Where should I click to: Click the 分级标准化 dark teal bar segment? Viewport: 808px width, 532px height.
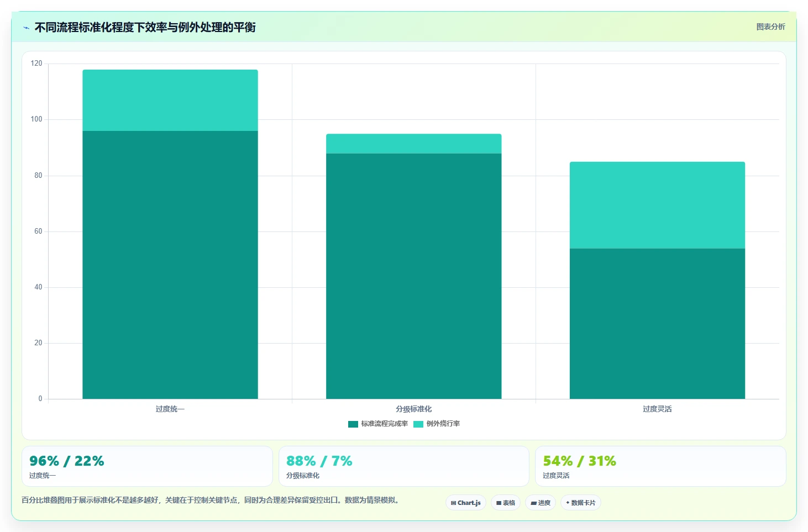(x=414, y=276)
